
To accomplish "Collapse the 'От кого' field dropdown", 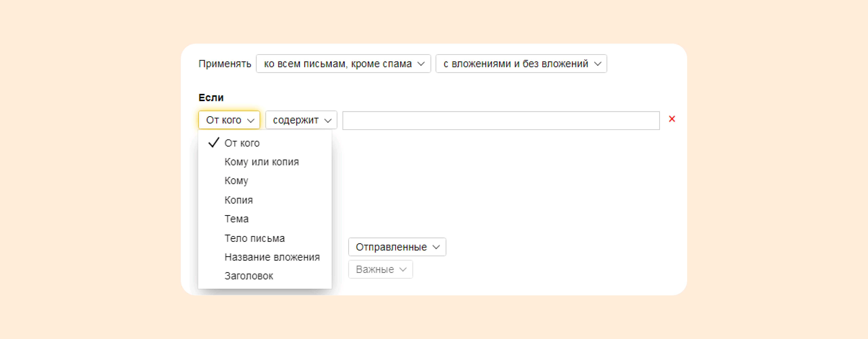I will [229, 120].
